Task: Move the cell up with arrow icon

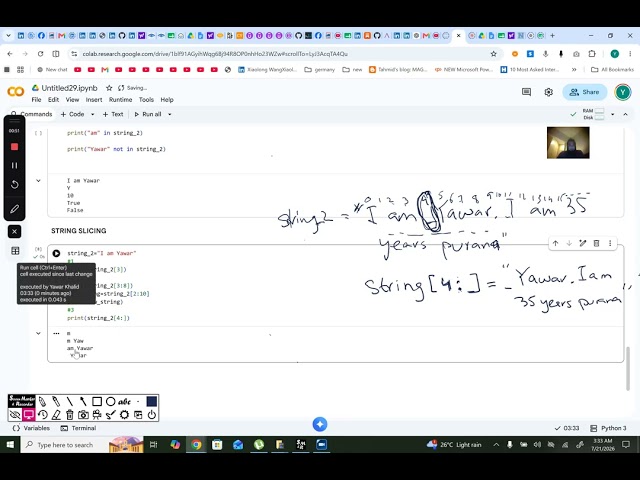Action: tap(556, 243)
